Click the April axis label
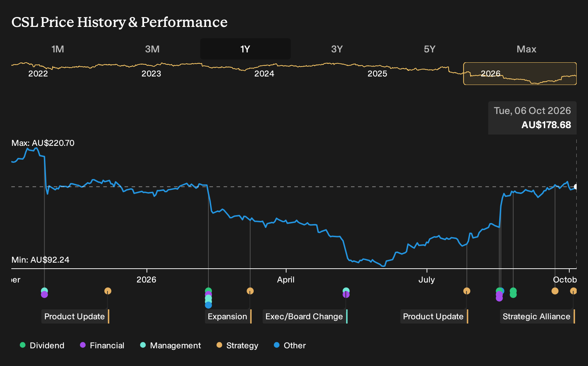This screenshot has width=588, height=366. tap(286, 280)
